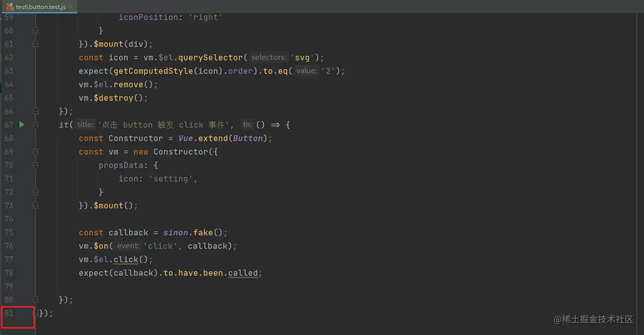The width and height of the screenshot is (644, 335).
Task: Click the 'event:' parameter hint
Action: [128, 246]
